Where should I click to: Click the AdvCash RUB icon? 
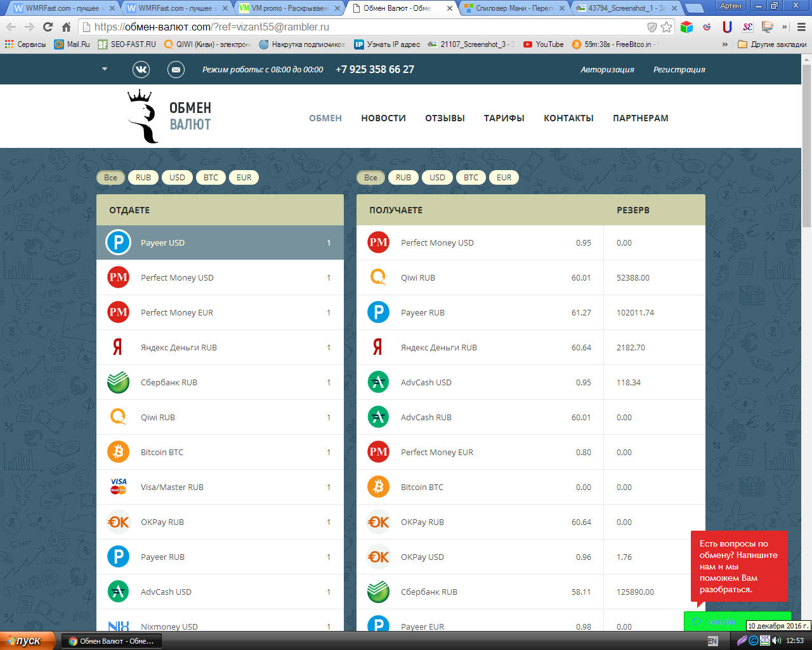click(x=378, y=417)
